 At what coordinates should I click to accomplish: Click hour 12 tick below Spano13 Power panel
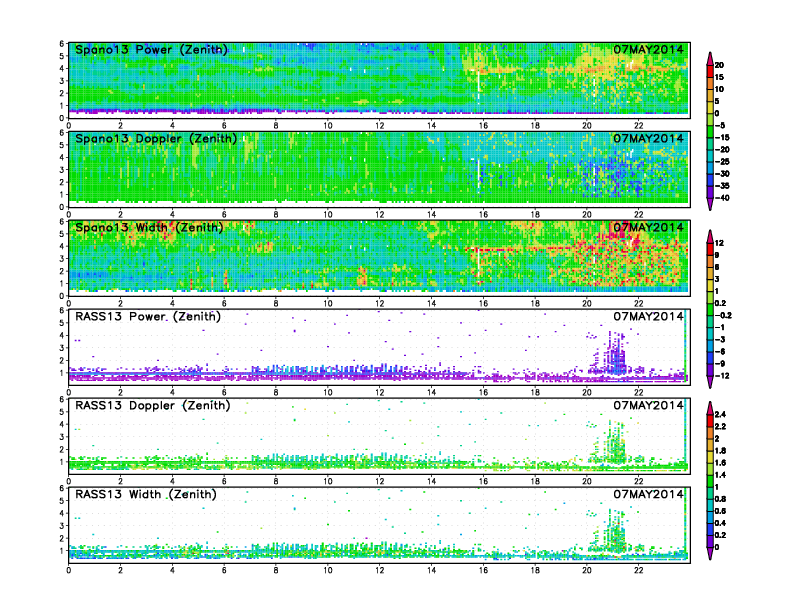(379, 125)
